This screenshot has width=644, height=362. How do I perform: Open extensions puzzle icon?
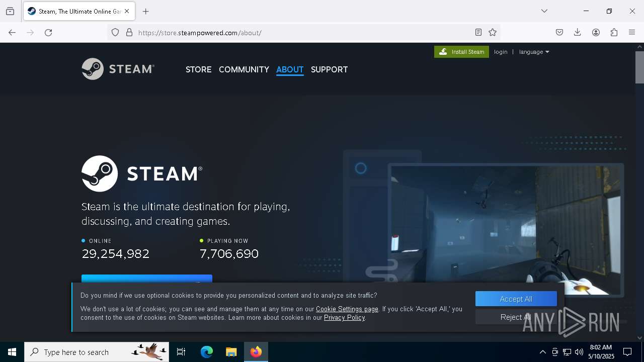[x=614, y=32]
